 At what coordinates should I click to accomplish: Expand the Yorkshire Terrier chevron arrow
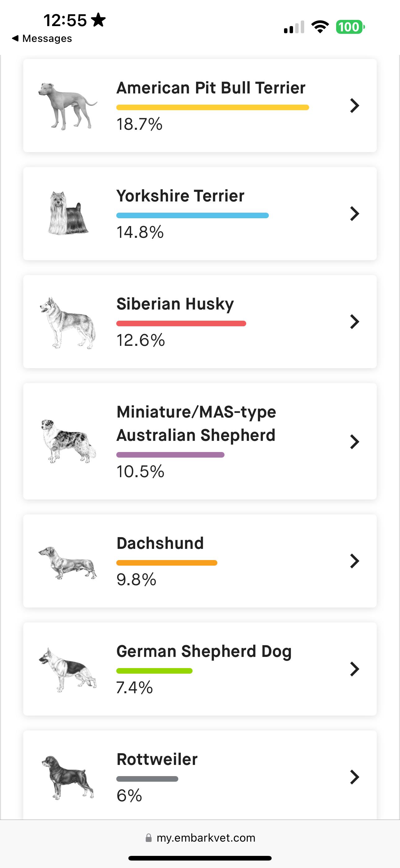coord(354,214)
